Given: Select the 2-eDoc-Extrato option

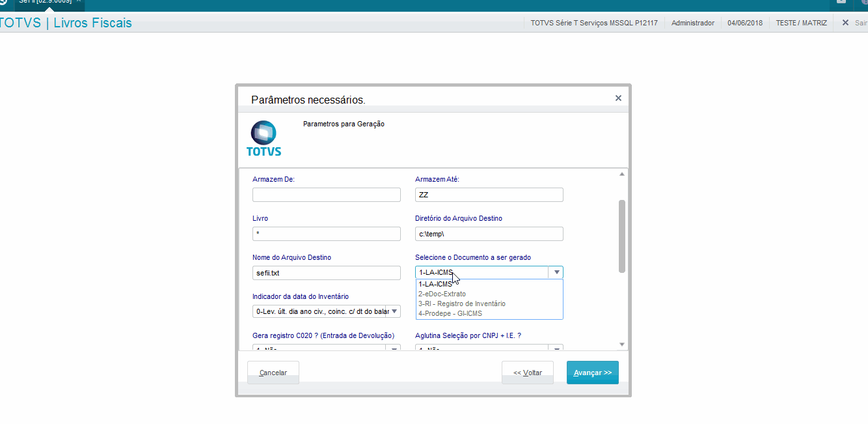Looking at the screenshot, I should point(489,294).
